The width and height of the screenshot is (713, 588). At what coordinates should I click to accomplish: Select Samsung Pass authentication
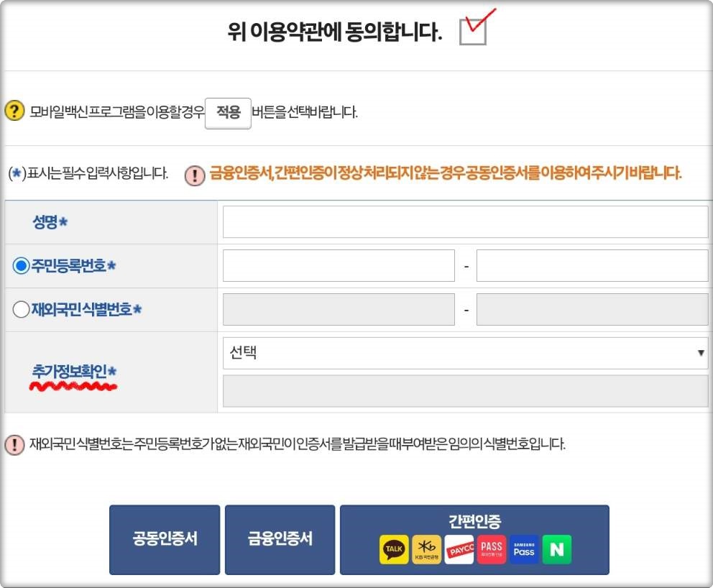(523, 548)
